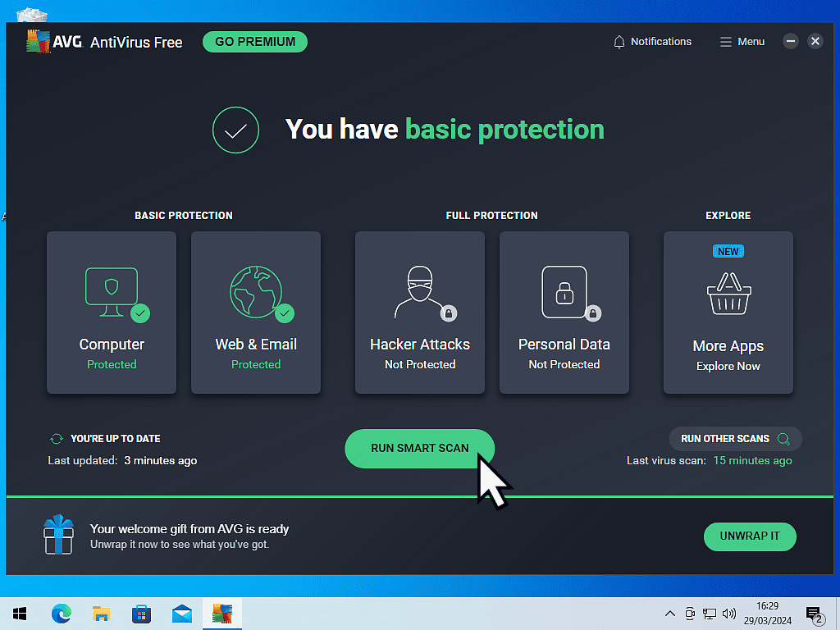Click the UNWRAP IT button
This screenshot has width=840, height=630.
(750, 536)
